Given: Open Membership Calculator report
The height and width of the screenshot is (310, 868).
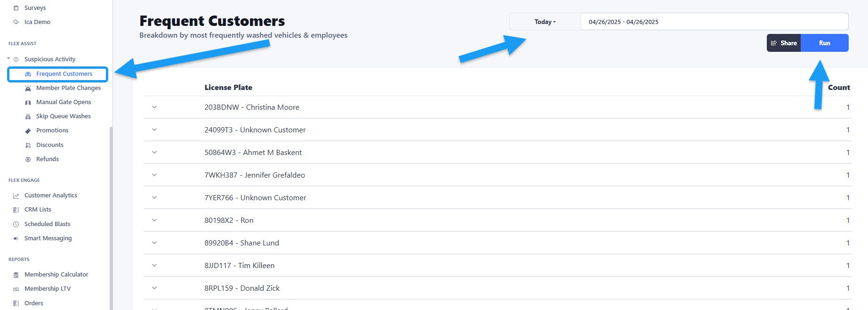Looking at the screenshot, I should click(56, 275).
